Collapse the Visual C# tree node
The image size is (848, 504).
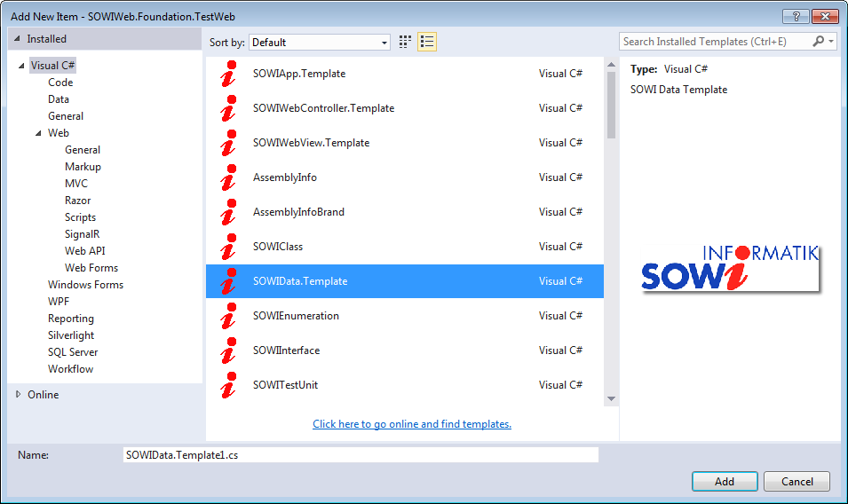point(21,66)
